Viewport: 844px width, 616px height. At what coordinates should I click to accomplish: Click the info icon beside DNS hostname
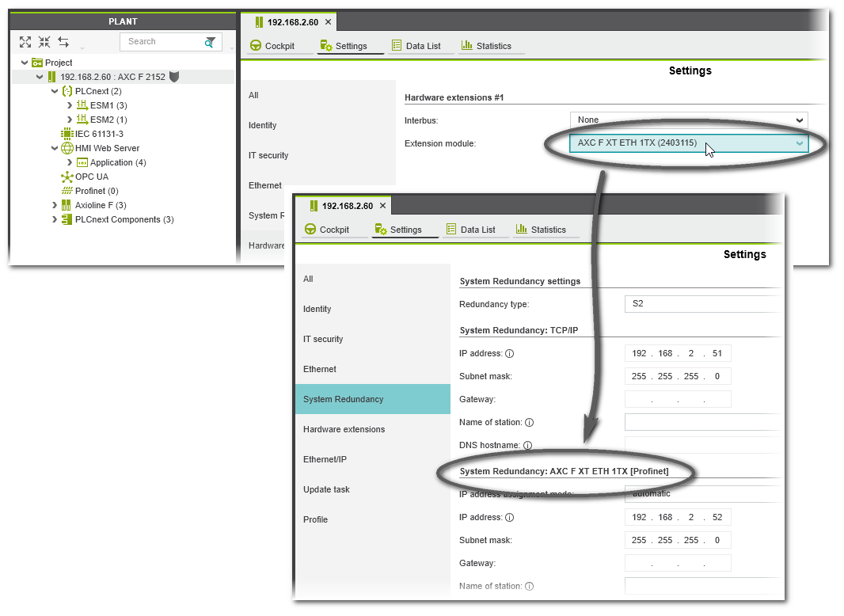point(527,446)
